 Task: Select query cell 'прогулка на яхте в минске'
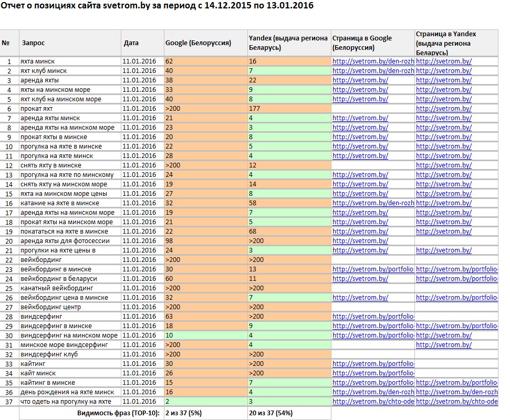click(x=70, y=146)
